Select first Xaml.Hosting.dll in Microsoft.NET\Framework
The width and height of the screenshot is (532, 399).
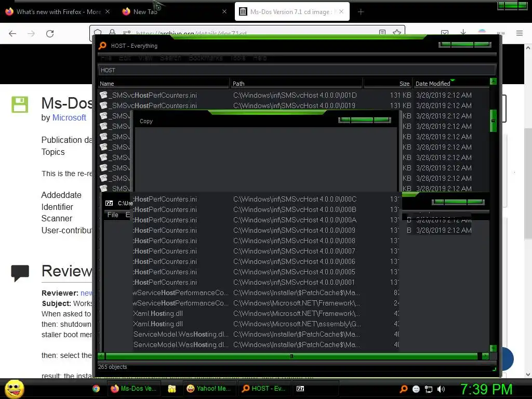pyautogui.click(x=265, y=313)
